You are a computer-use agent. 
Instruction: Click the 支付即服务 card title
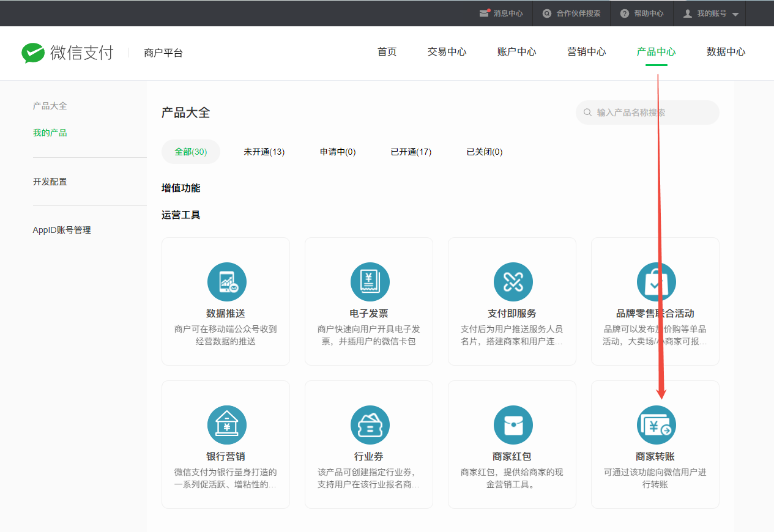[x=512, y=314]
